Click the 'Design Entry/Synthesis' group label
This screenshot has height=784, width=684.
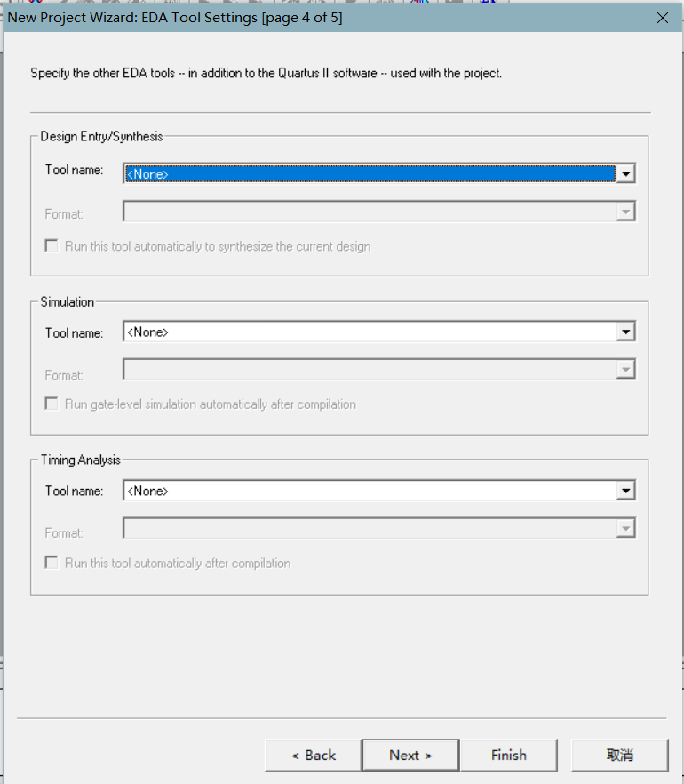(x=101, y=137)
